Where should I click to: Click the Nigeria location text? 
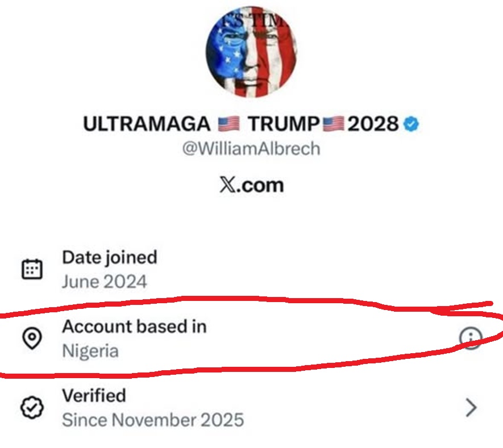point(90,350)
